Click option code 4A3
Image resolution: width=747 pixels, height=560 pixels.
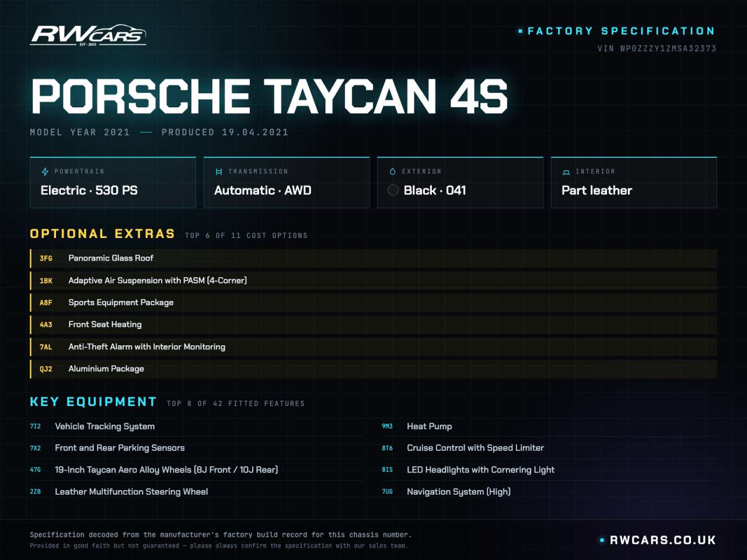(x=46, y=325)
